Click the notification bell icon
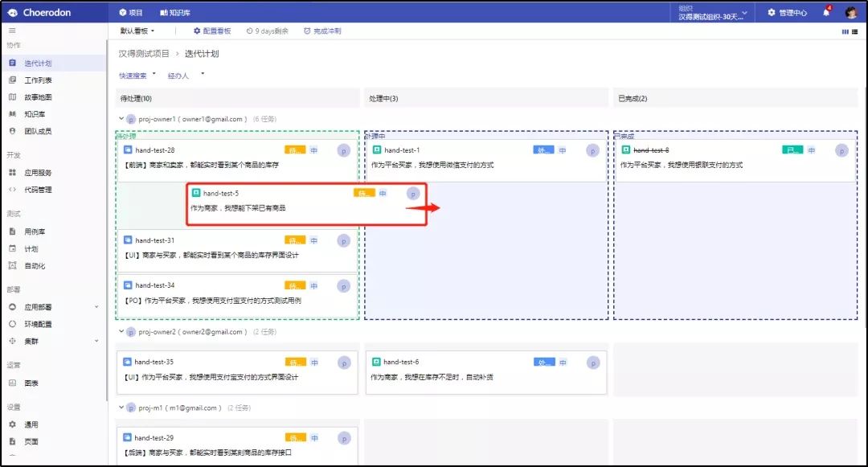 point(825,13)
